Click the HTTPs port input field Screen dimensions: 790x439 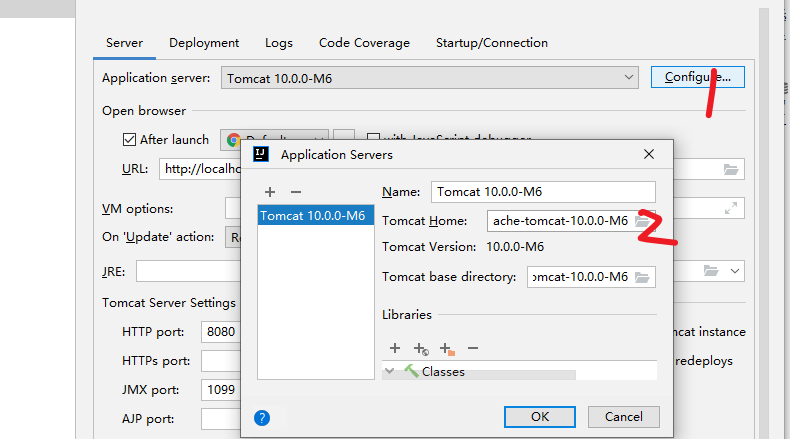tap(221, 361)
